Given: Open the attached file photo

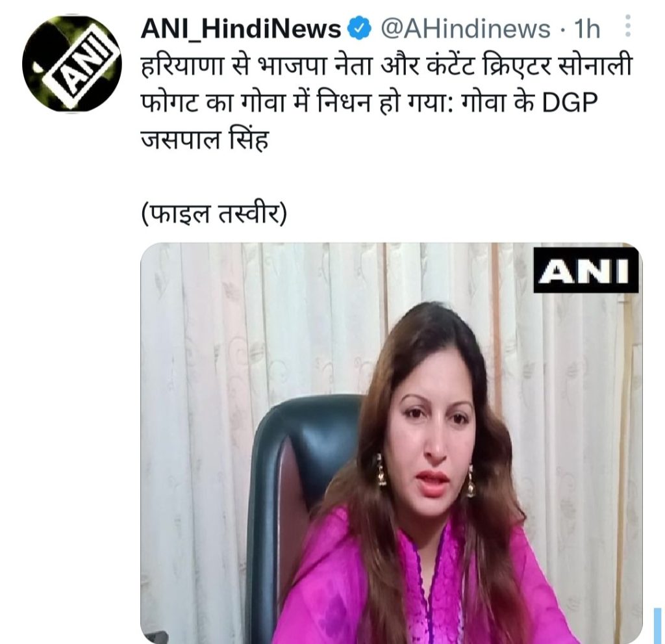Looking at the screenshot, I should [x=391, y=443].
